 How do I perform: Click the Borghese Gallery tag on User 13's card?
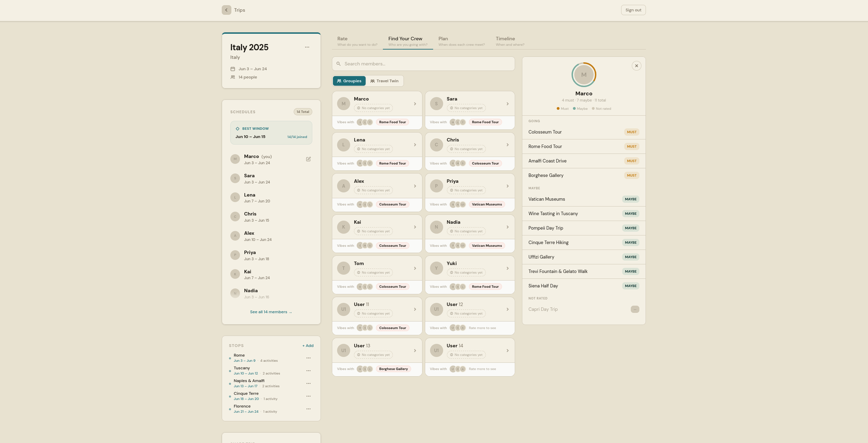point(393,369)
